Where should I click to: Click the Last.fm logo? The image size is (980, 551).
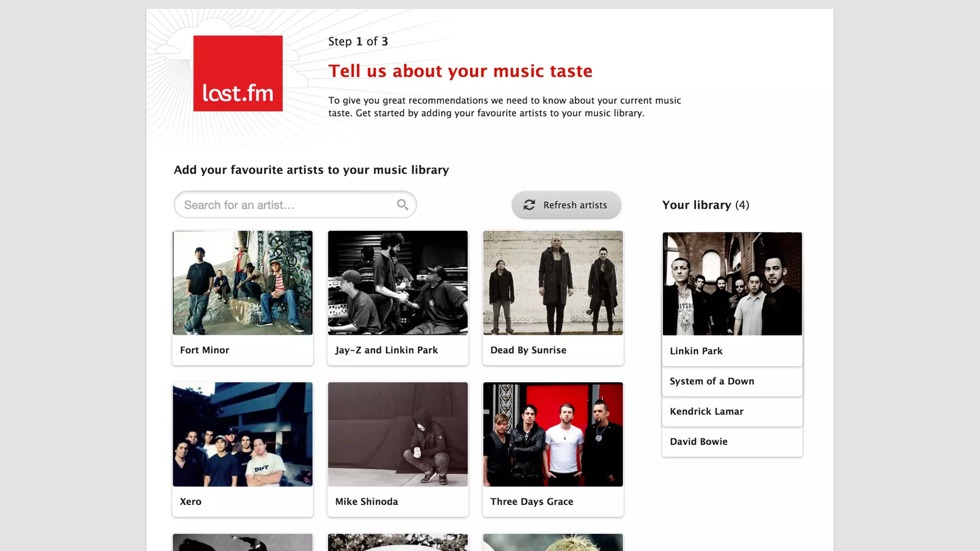[x=238, y=73]
